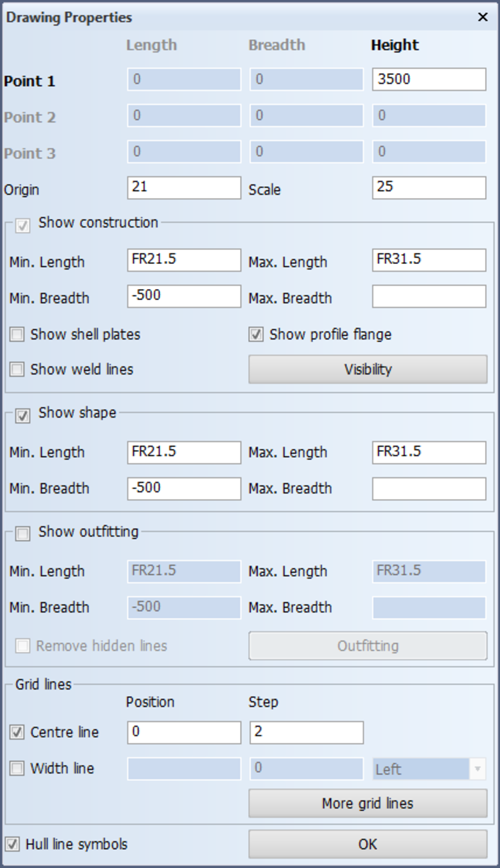Uncheck the Show profile flange option
This screenshot has width=500, height=868.
(256, 334)
